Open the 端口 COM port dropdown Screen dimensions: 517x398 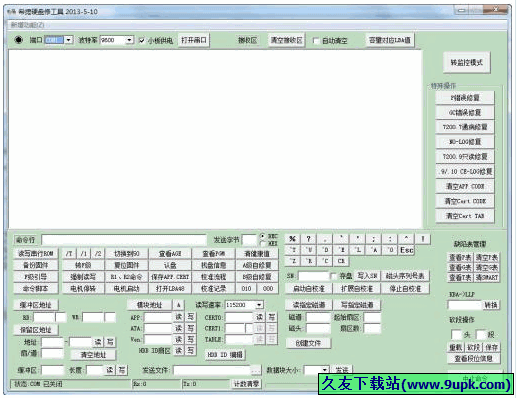(x=68, y=40)
